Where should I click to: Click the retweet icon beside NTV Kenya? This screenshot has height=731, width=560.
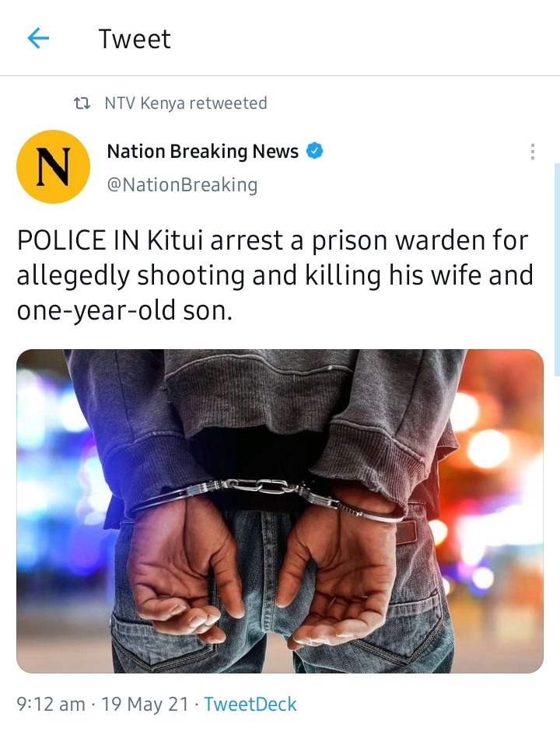[x=82, y=103]
